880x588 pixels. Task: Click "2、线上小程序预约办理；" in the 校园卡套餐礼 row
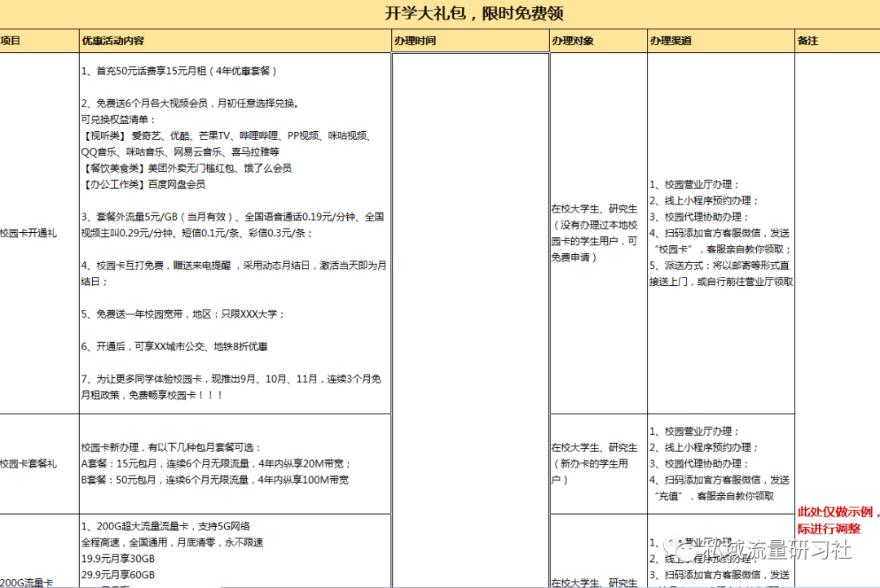click(704, 448)
